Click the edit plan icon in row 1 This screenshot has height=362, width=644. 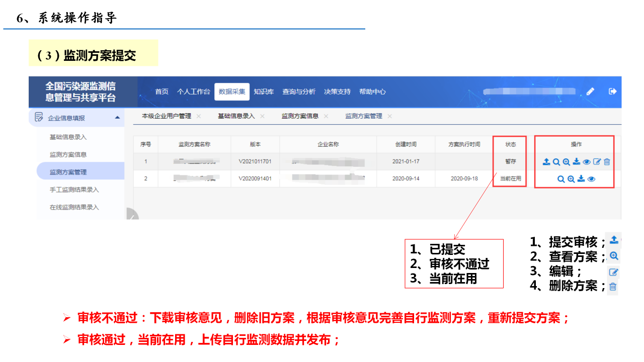[597, 162]
